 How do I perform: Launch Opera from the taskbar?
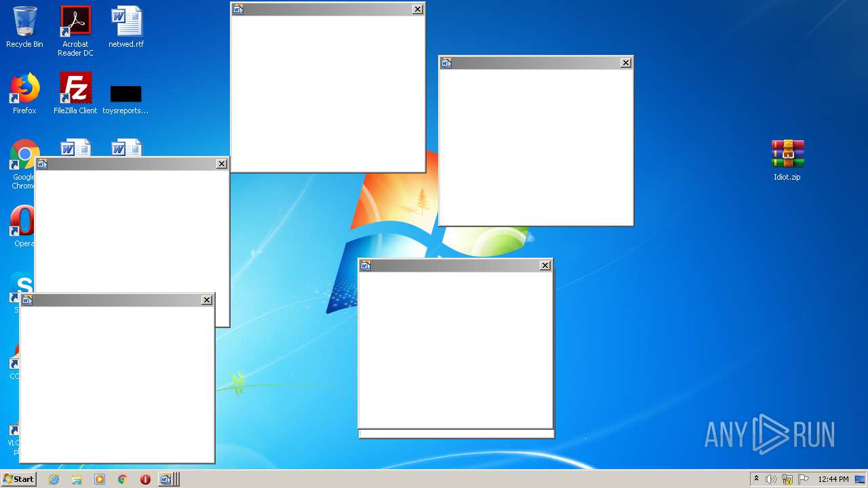tap(145, 479)
